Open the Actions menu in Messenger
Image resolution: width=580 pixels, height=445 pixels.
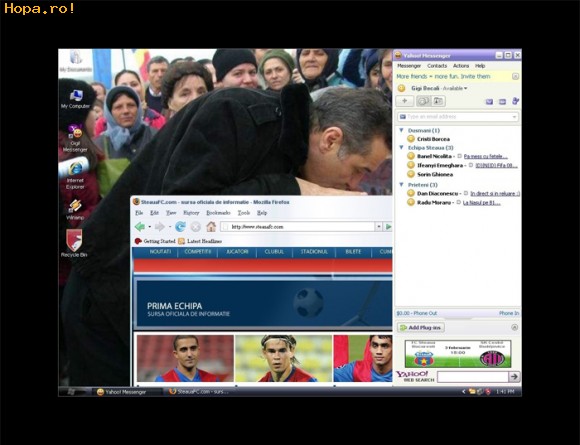coord(461,66)
